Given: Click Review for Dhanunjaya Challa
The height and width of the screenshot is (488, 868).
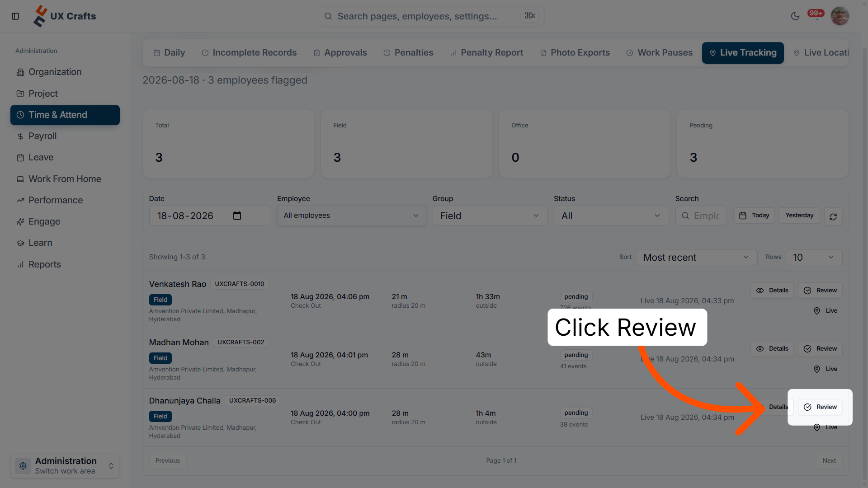Looking at the screenshot, I should coord(820,407).
